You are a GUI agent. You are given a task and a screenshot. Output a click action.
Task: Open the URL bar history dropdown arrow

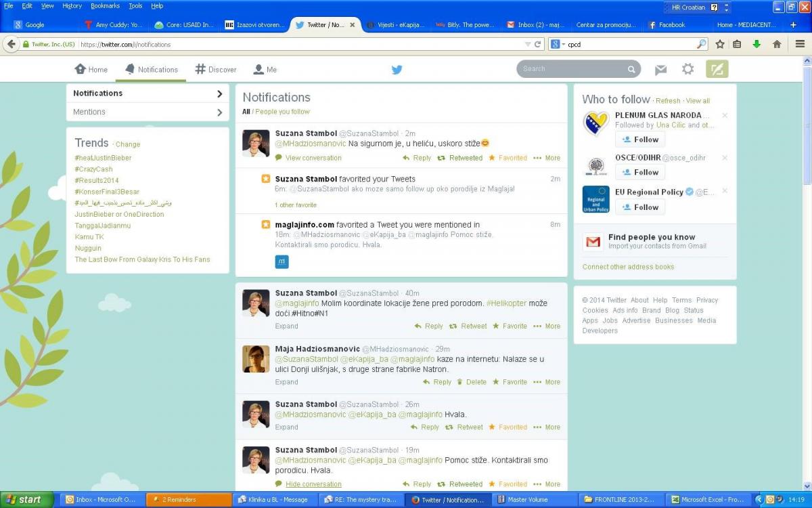(528, 44)
